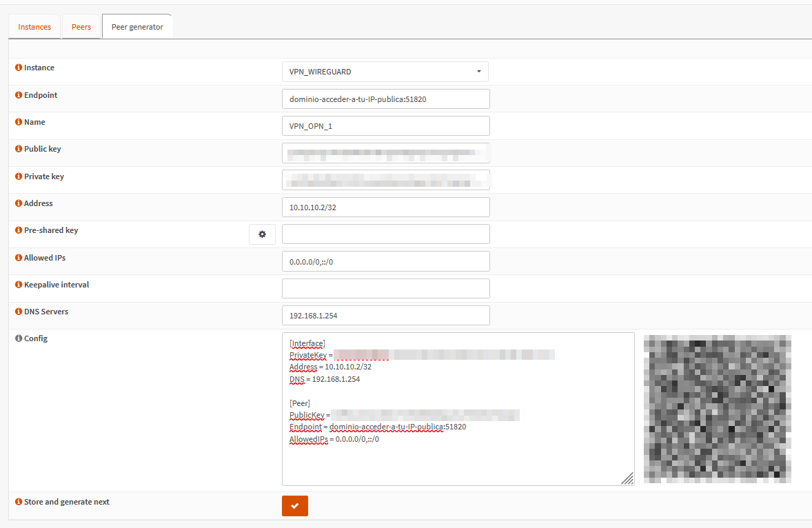Click the info icon next to Allowed IPs
This screenshot has height=528, width=812.
(x=19, y=258)
